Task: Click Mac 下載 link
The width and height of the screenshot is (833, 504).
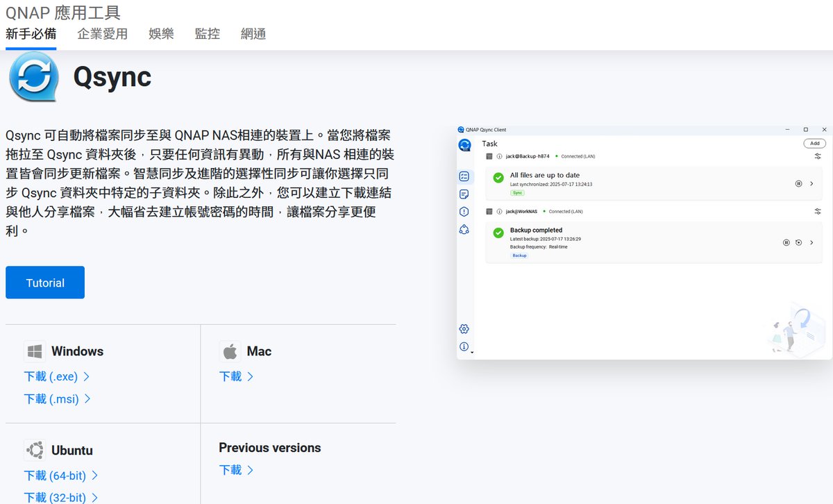Action: pos(236,376)
